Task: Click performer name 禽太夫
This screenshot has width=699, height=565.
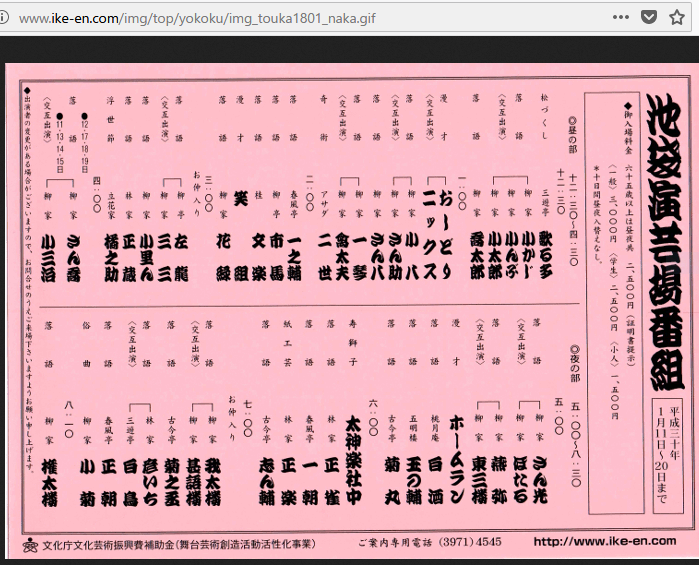Action: [341, 257]
